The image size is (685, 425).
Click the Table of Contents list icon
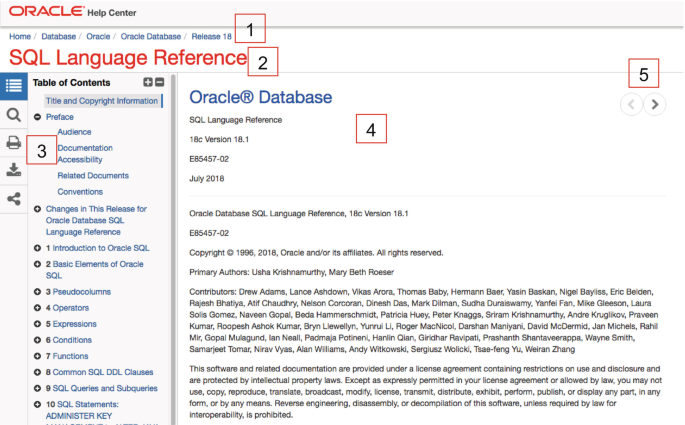coord(13,86)
